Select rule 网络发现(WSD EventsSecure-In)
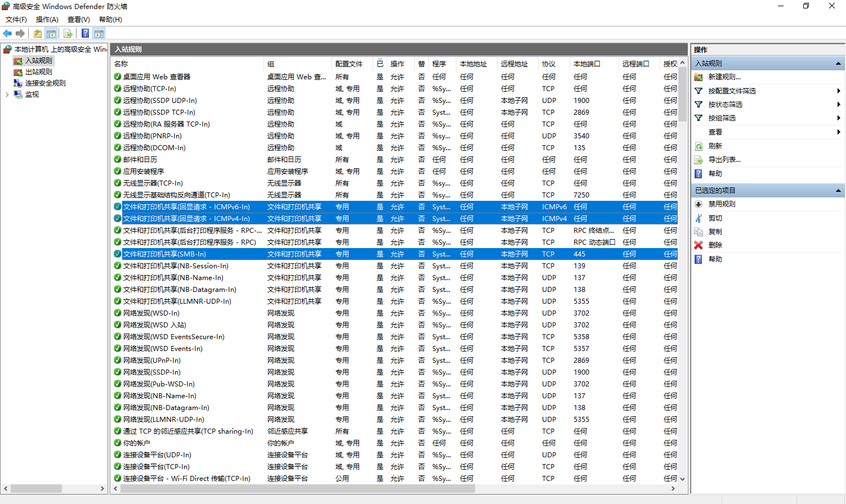Screen dimensions: 846x504 173,337
